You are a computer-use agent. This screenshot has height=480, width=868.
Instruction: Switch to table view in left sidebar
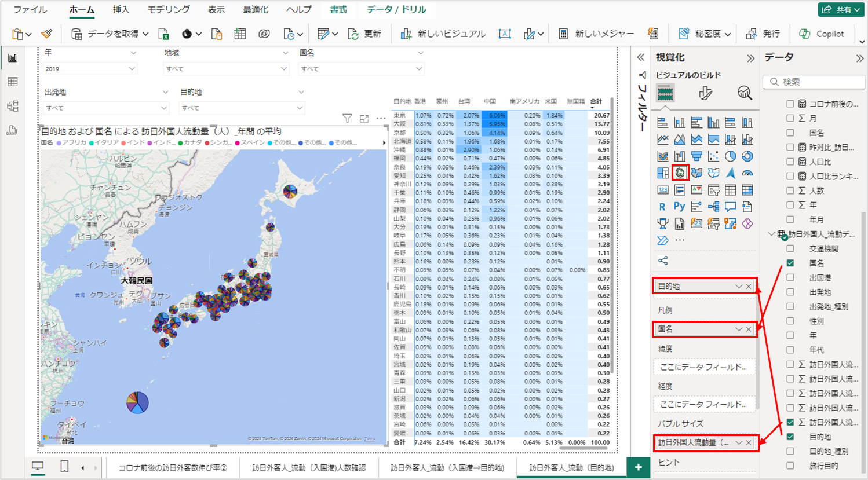point(12,82)
